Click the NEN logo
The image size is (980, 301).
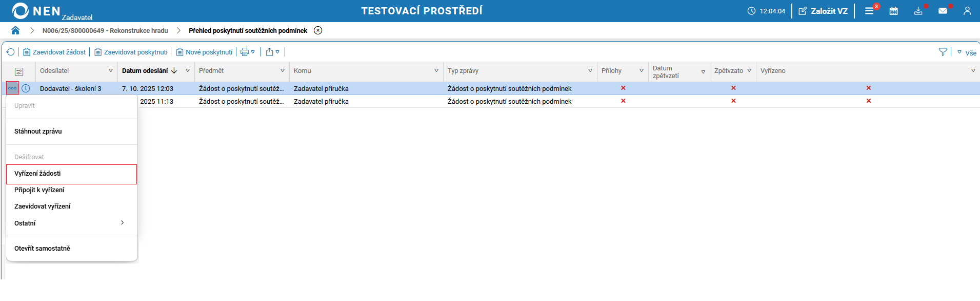coord(37,11)
